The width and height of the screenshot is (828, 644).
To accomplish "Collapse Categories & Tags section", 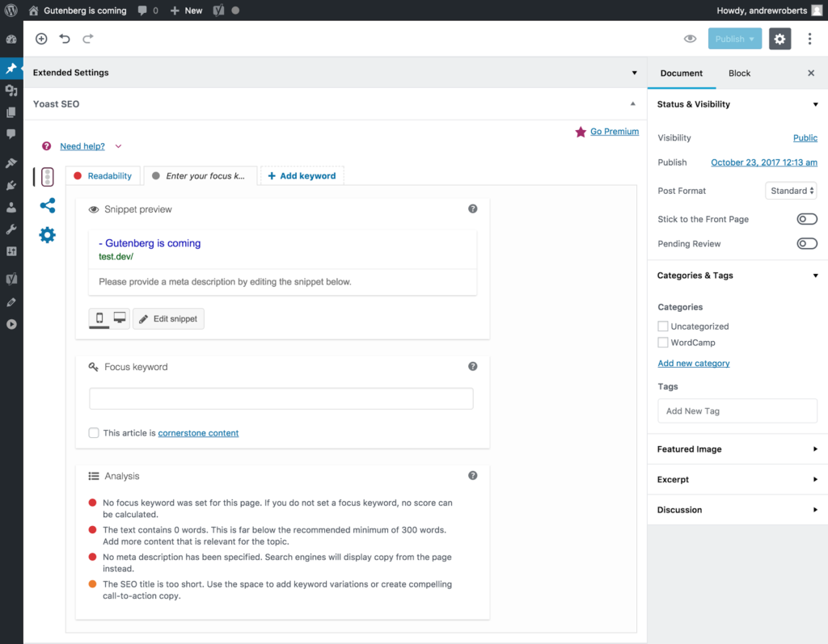I will [815, 276].
